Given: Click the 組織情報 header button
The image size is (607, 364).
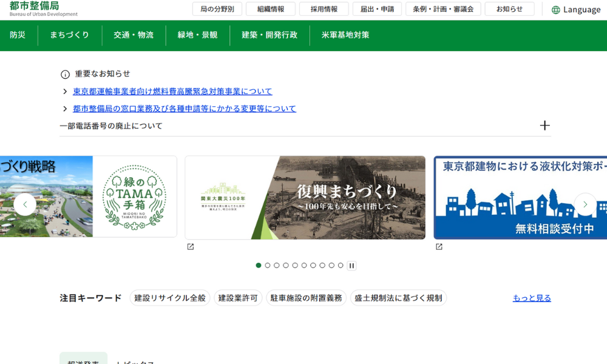Looking at the screenshot, I should [271, 9].
